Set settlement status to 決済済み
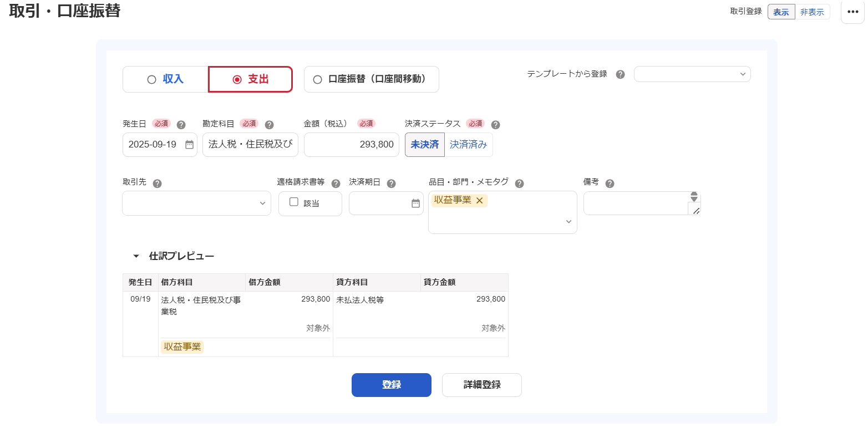 click(469, 145)
